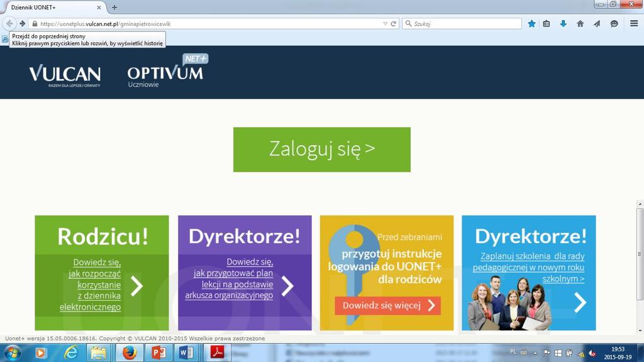
Task: Click the arrow on purple Dyrektorze! tile
Action: pyautogui.click(x=287, y=286)
